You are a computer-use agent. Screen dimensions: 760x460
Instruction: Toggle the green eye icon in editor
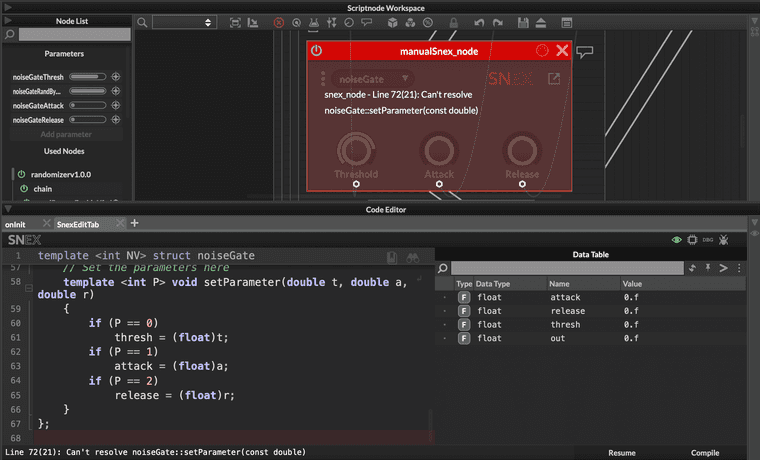(x=677, y=240)
